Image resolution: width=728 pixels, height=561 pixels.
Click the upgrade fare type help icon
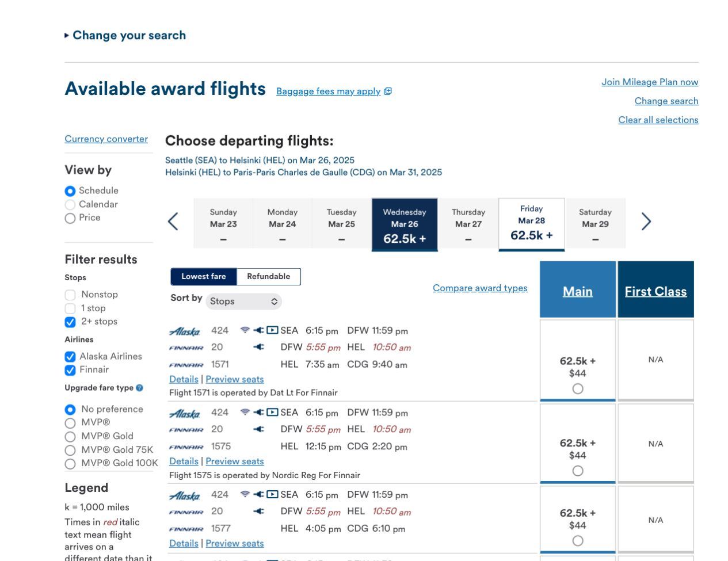(139, 388)
